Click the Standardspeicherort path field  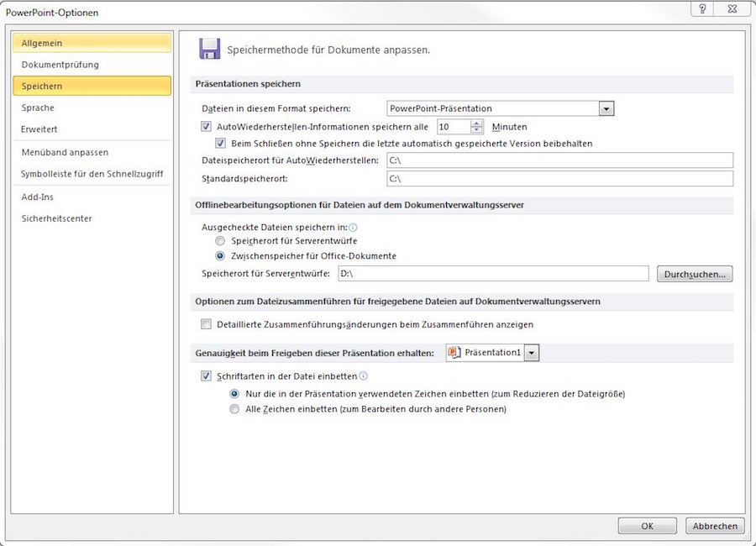(x=559, y=178)
